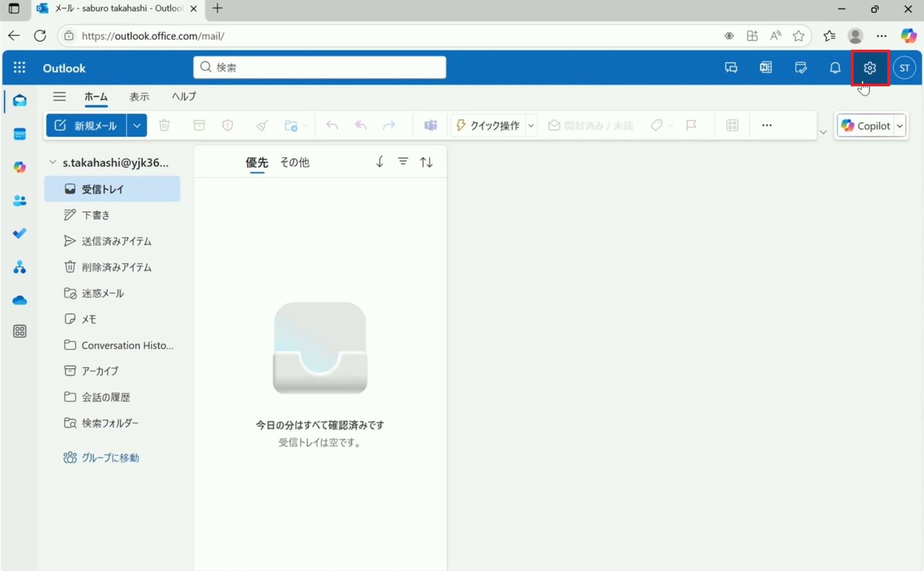Click the Microsoft app launcher grid icon
The height and width of the screenshot is (571, 924).
pyautogui.click(x=19, y=68)
